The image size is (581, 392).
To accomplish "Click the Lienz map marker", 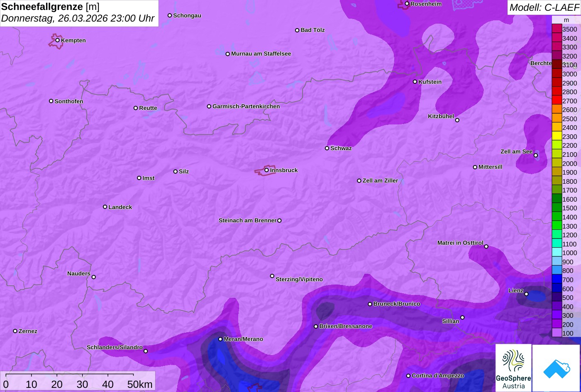I will (x=526, y=294).
